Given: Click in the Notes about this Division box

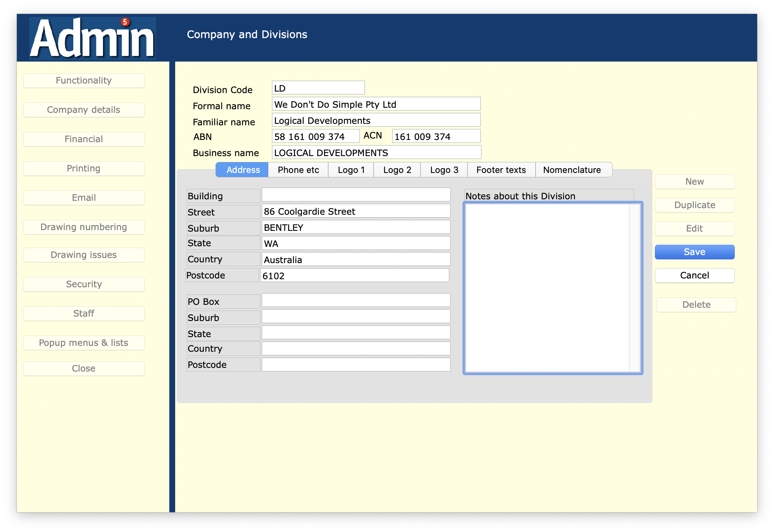Looking at the screenshot, I should click(546, 288).
